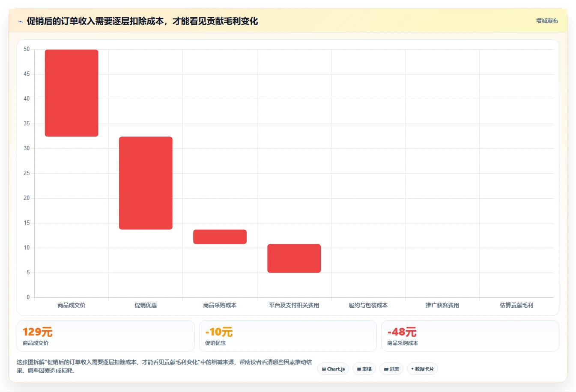Click the y-axis tick value 50

(27, 49)
